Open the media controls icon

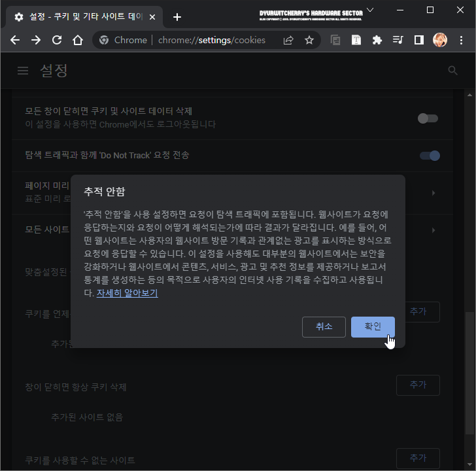click(x=398, y=40)
